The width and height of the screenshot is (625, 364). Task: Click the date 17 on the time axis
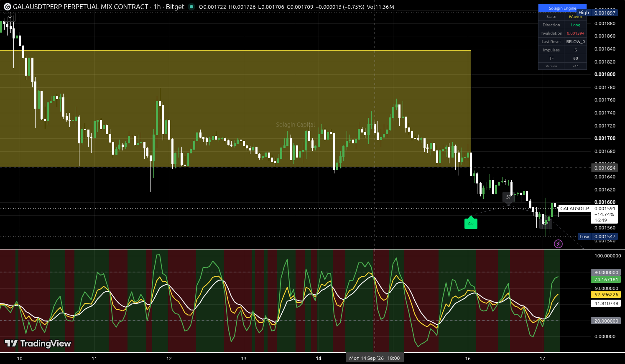[542, 358]
